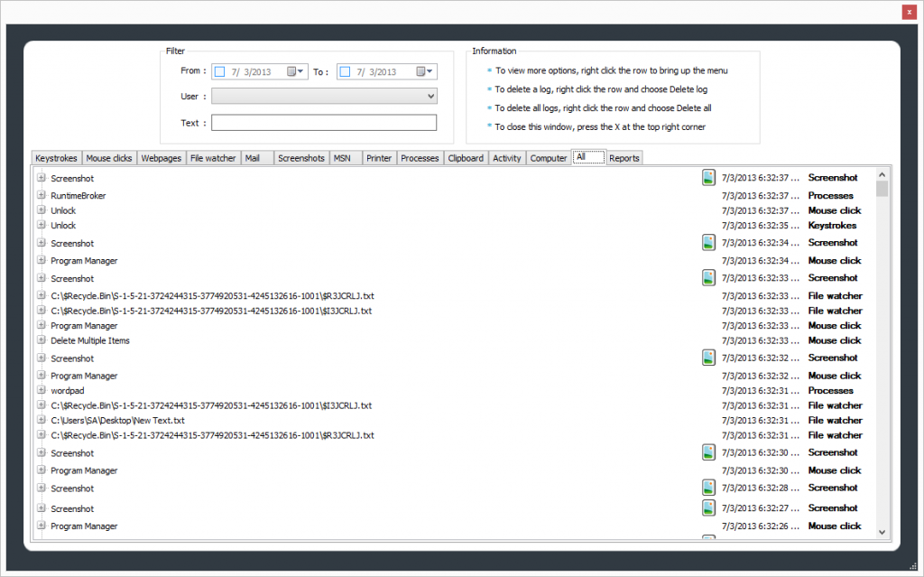This screenshot has height=577, width=924.
Task: Open the To date picker dropdown arrow
Action: click(x=430, y=71)
